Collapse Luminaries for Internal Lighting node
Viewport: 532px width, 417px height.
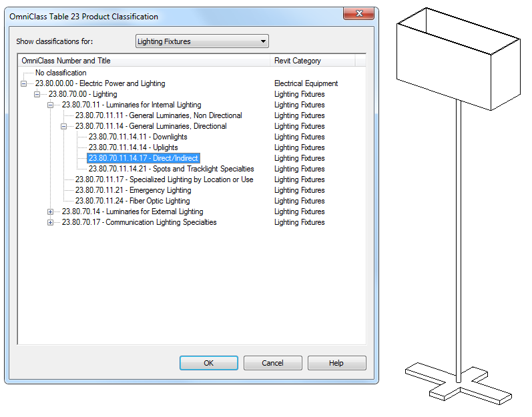pos(50,105)
